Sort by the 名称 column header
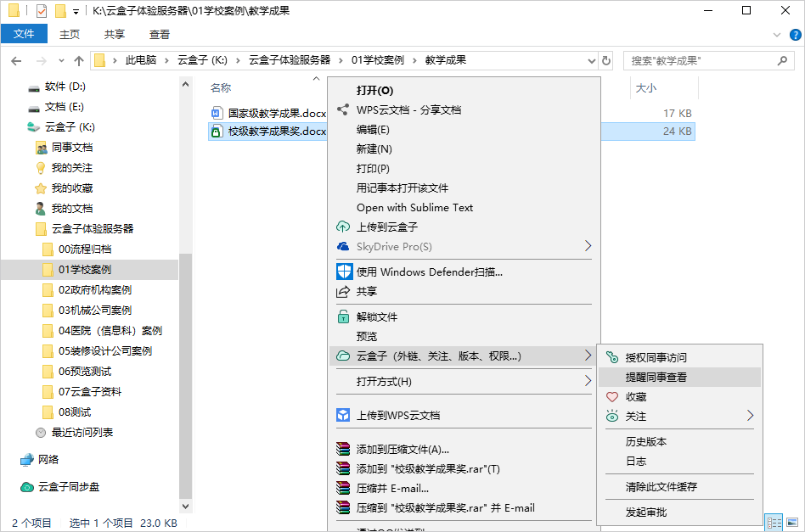This screenshot has width=805, height=532. [x=221, y=87]
